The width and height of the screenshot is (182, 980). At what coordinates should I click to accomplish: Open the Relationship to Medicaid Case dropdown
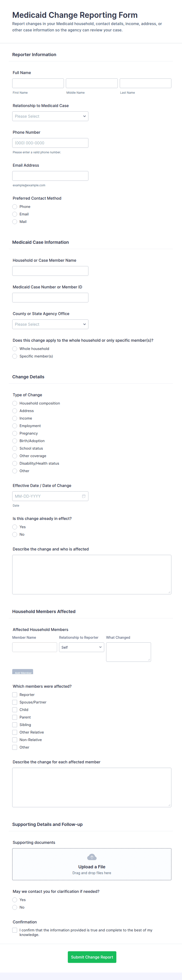pos(50,116)
